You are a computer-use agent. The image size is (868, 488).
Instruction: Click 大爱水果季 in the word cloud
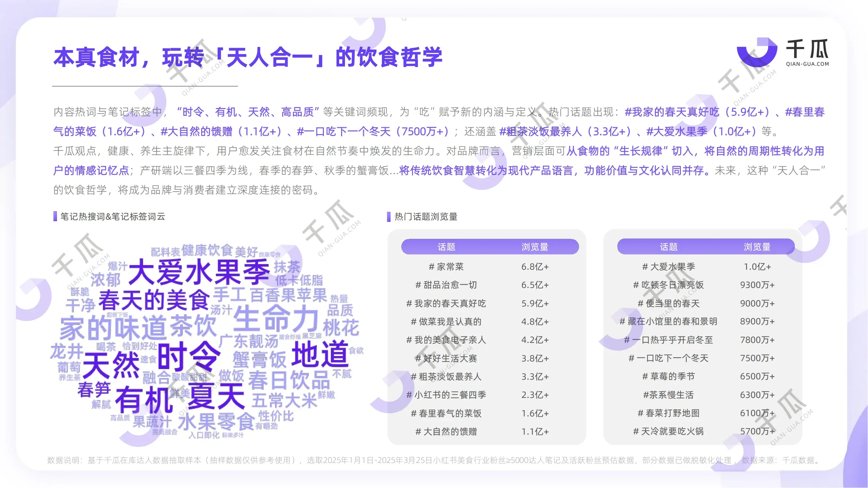[x=199, y=273]
